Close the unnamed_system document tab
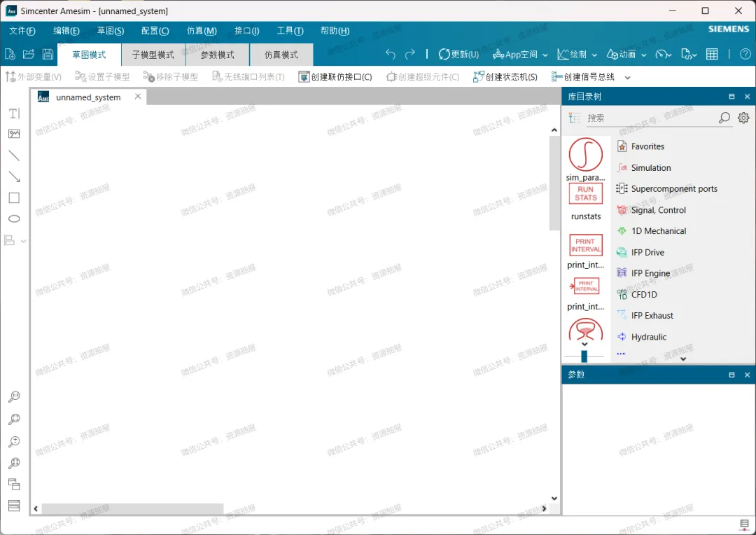The height and width of the screenshot is (535, 756). (x=138, y=97)
